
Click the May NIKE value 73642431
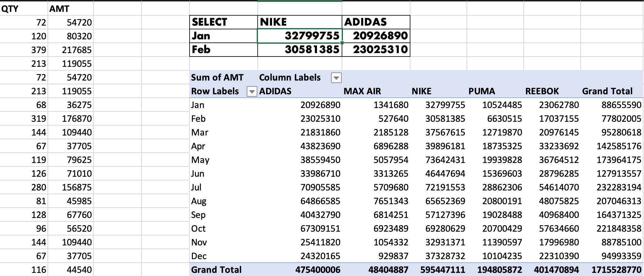(x=438, y=160)
